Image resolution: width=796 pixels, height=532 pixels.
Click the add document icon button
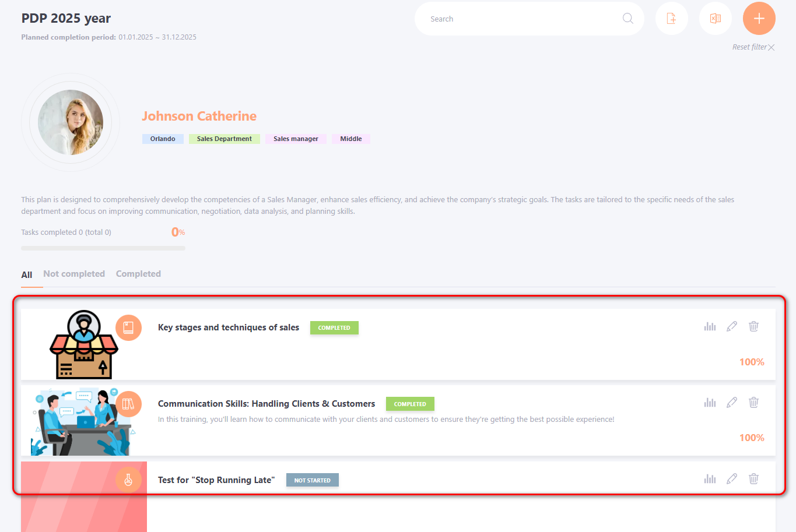click(x=671, y=19)
